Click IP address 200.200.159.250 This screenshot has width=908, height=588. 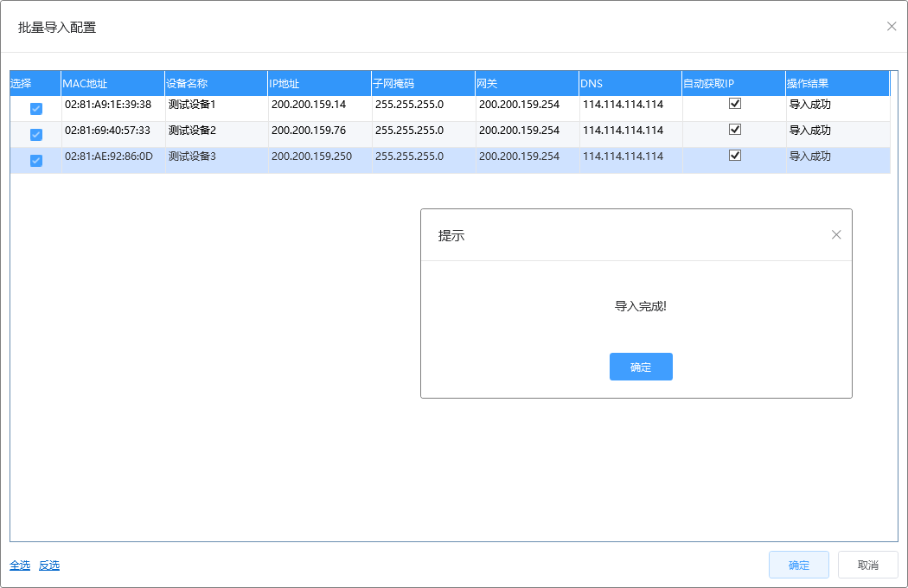[x=311, y=157]
